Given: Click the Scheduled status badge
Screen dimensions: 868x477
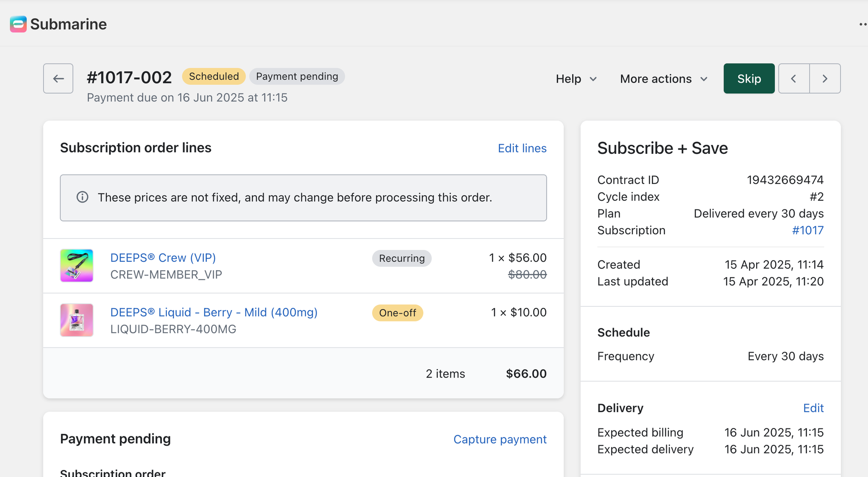Looking at the screenshot, I should 214,76.
